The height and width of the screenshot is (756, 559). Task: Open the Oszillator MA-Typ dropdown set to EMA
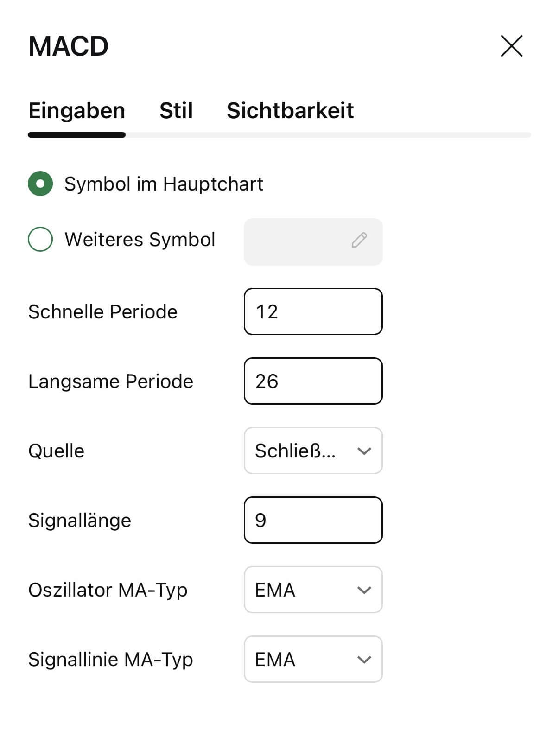(x=313, y=590)
